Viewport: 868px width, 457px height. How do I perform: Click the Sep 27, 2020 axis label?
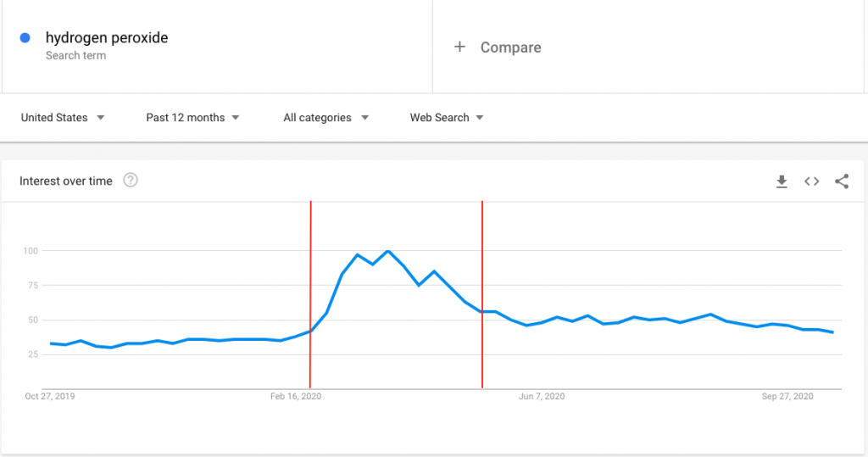coord(787,396)
